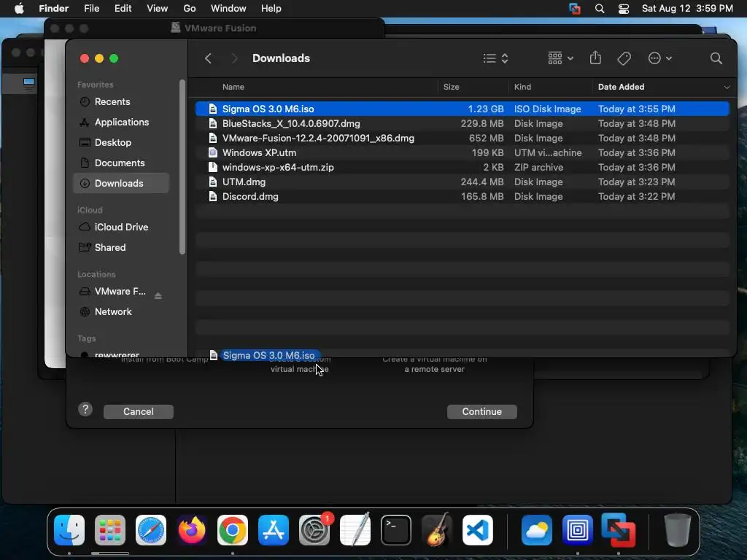The width and height of the screenshot is (747, 560).
Task: Open TextEdit from the Dock
Action: (355, 530)
